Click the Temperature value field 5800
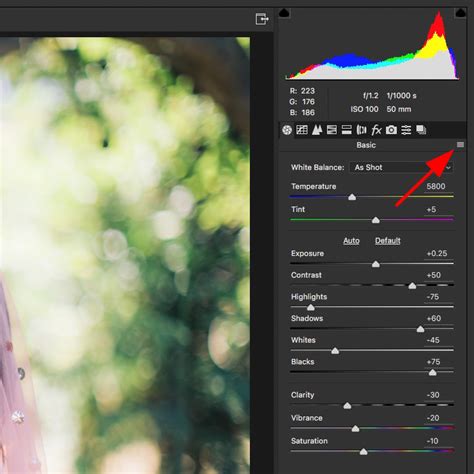This screenshot has width=474, height=474. click(436, 186)
